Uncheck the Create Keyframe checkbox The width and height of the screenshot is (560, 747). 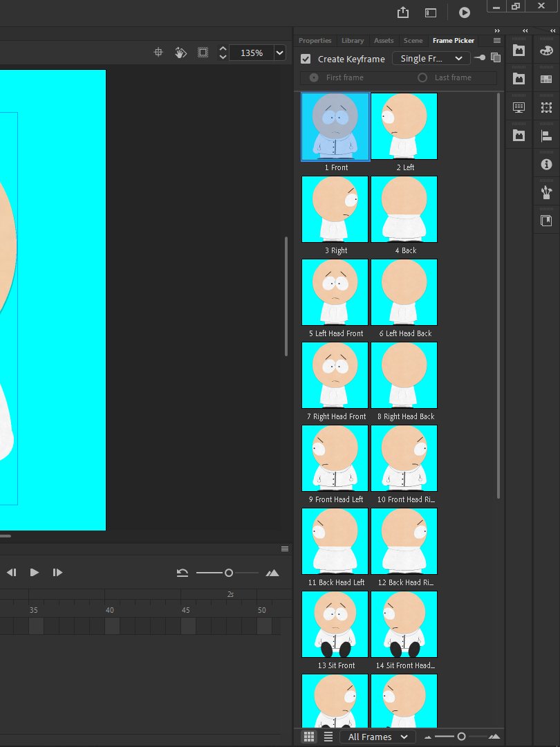point(306,59)
